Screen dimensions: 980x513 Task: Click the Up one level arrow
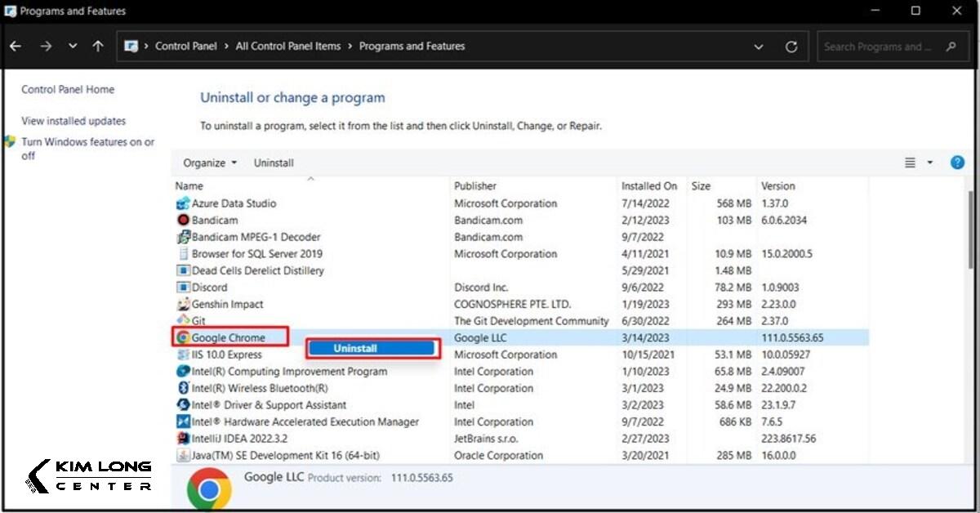pyautogui.click(x=98, y=47)
